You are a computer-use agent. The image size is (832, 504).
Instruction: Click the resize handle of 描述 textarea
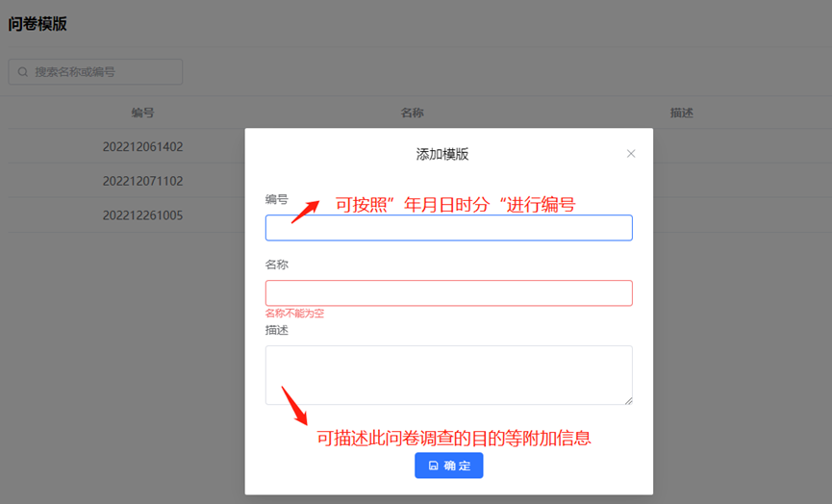[628, 400]
